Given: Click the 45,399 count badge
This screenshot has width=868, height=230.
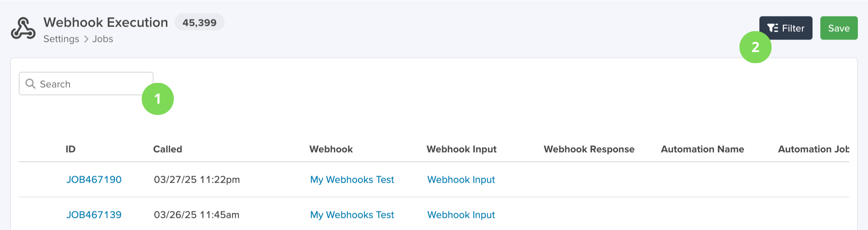Looking at the screenshot, I should point(199,22).
